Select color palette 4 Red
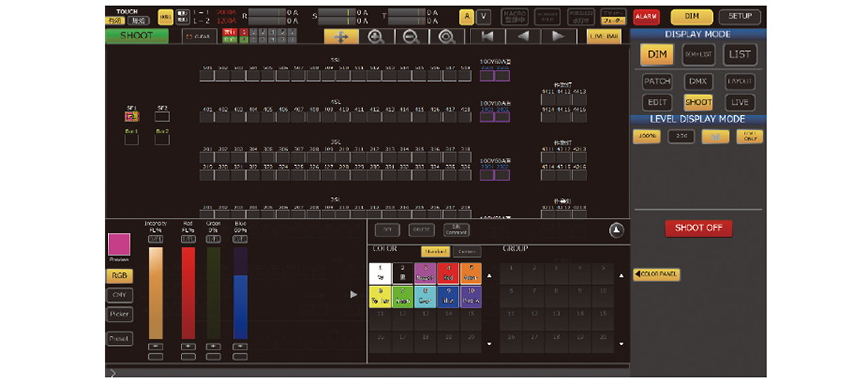The width and height of the screenshot is (868, 383). pos(448,273)
